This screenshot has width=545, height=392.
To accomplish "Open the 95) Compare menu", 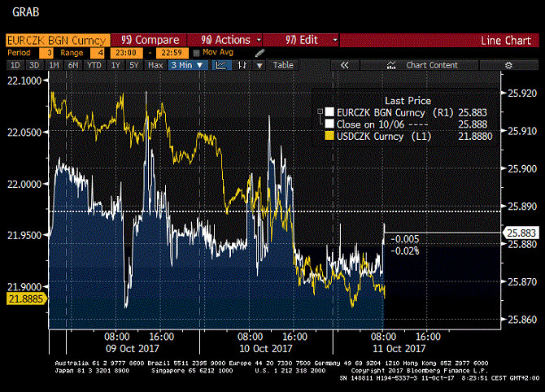I will tap(150, 40).
